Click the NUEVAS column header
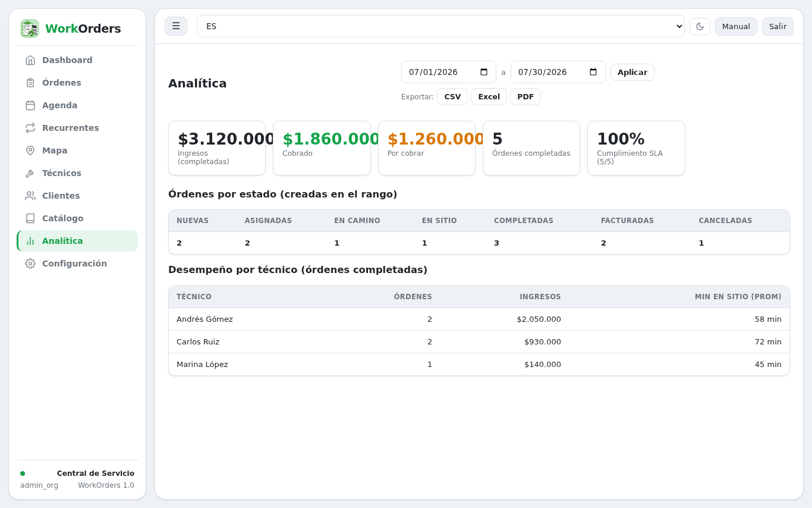 193,221
